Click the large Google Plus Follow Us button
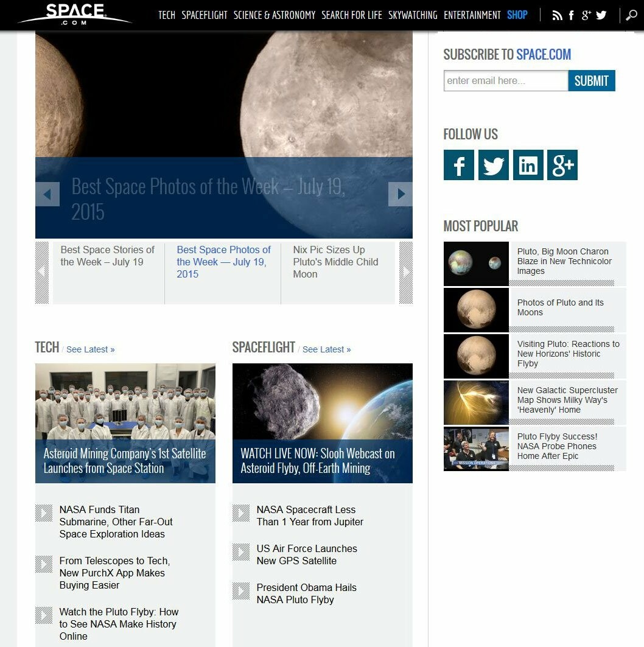Image resolution: width=644 pixels, height=647 pixels. click(562, 165)
